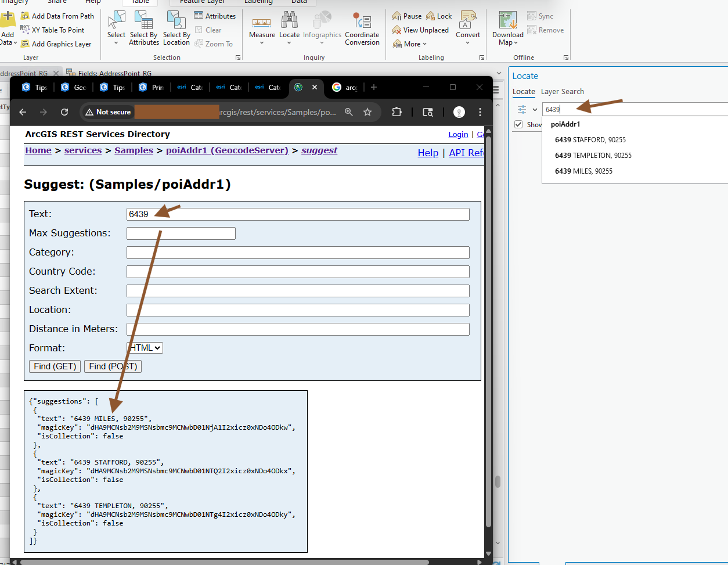
Task: Open Select By Attributes tool
Action: (144, 28)
